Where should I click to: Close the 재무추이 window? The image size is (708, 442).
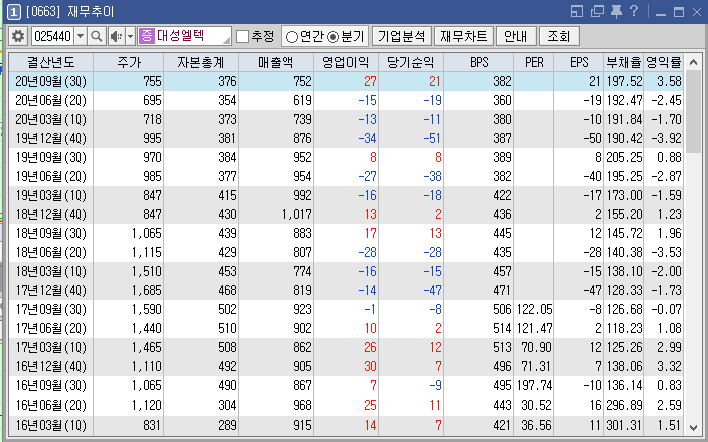pyautogui.click(x=697, y=12)
